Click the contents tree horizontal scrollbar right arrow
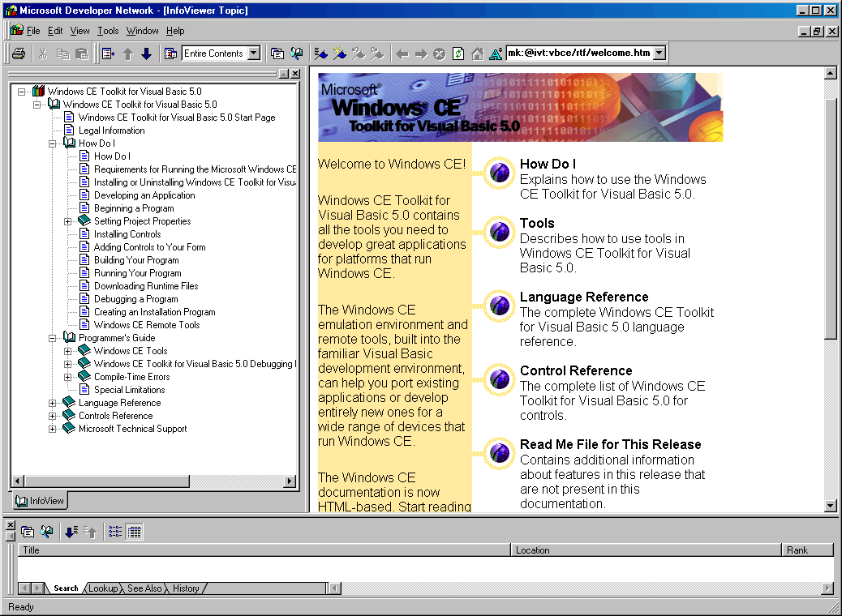Image resolution: width=842 pixels, height=616 pixels. pyautogui.click(x=290, y=481)
